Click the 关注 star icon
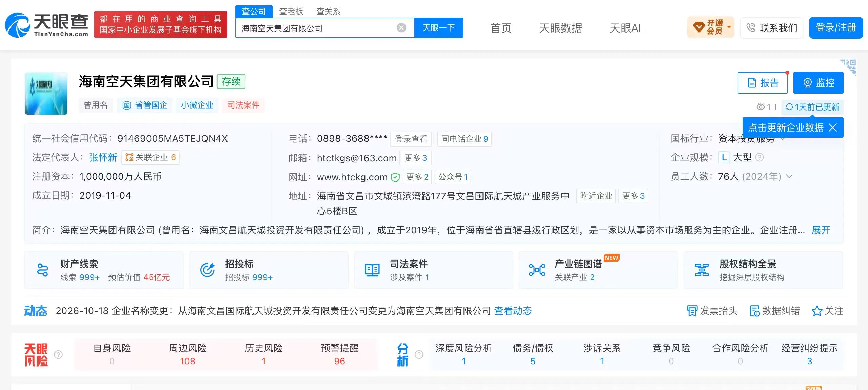Screen dimensions: 868x390 pyautogui.click(x=817, y=311)
